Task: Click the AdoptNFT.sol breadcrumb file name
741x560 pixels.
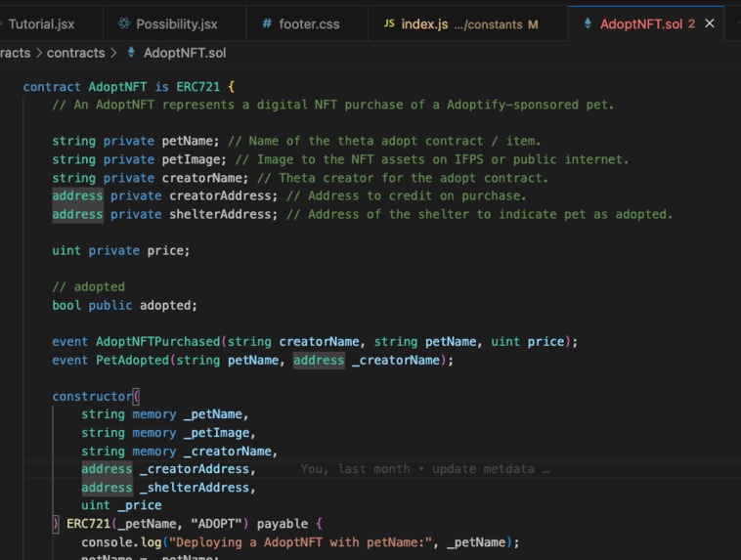Action: 185,53
